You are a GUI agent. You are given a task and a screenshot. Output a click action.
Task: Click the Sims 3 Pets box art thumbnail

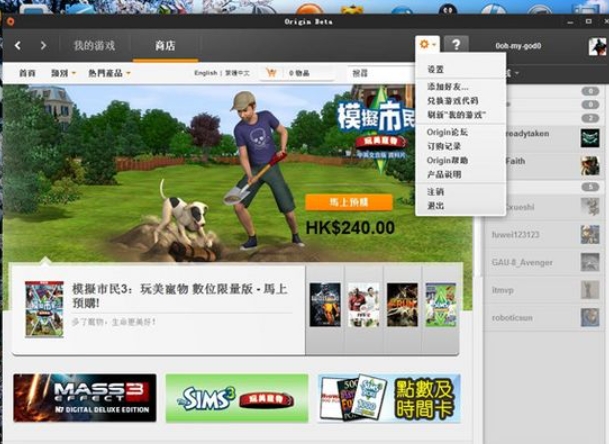[x=44, y=309]
